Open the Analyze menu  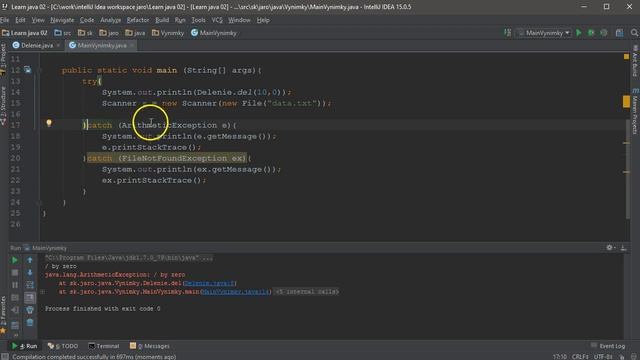pyautogui.click(x=110, y=20)
